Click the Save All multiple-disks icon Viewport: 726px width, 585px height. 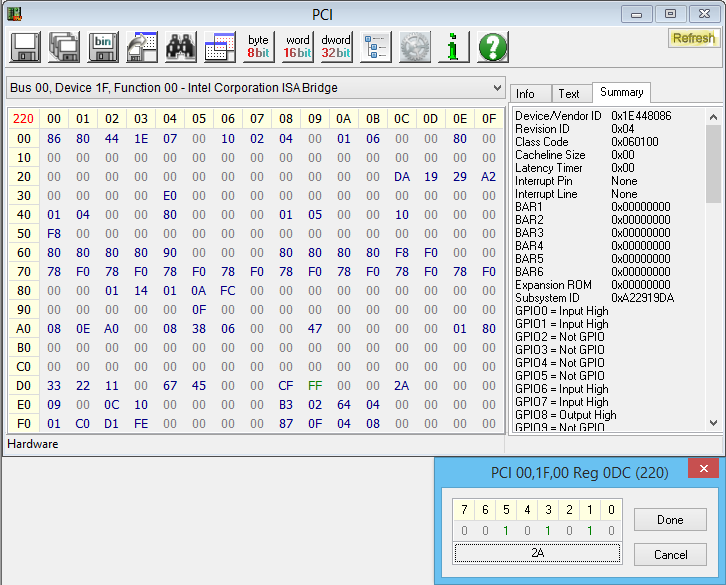coord(64,47)
